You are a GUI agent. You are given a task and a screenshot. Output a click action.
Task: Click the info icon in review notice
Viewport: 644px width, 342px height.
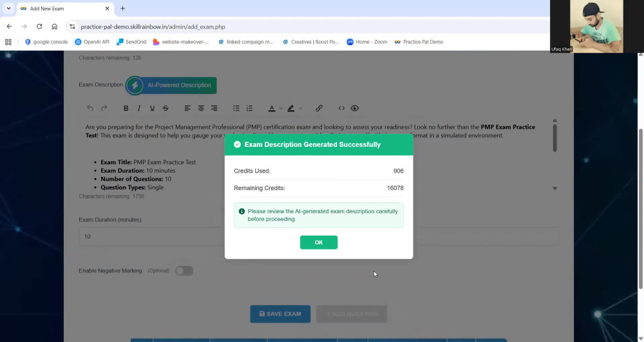pyautogui.click(x=241, y=211)
